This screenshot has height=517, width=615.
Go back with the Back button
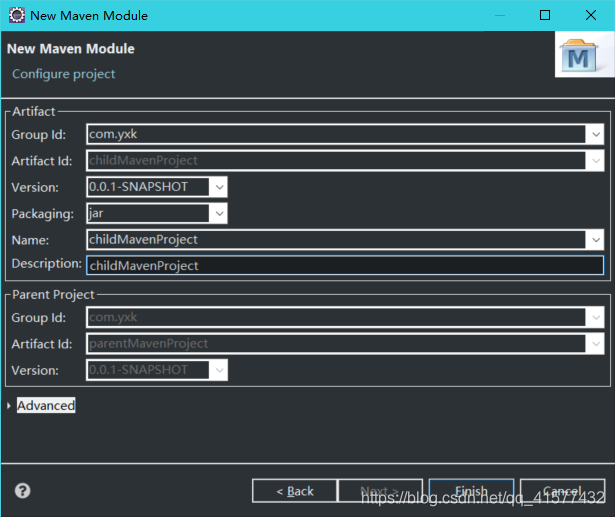295,491
